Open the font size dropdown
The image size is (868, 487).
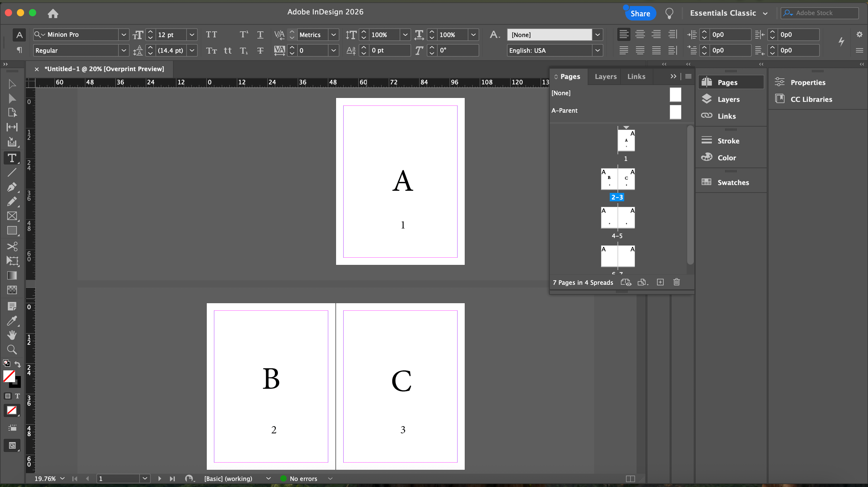(192, 34)
